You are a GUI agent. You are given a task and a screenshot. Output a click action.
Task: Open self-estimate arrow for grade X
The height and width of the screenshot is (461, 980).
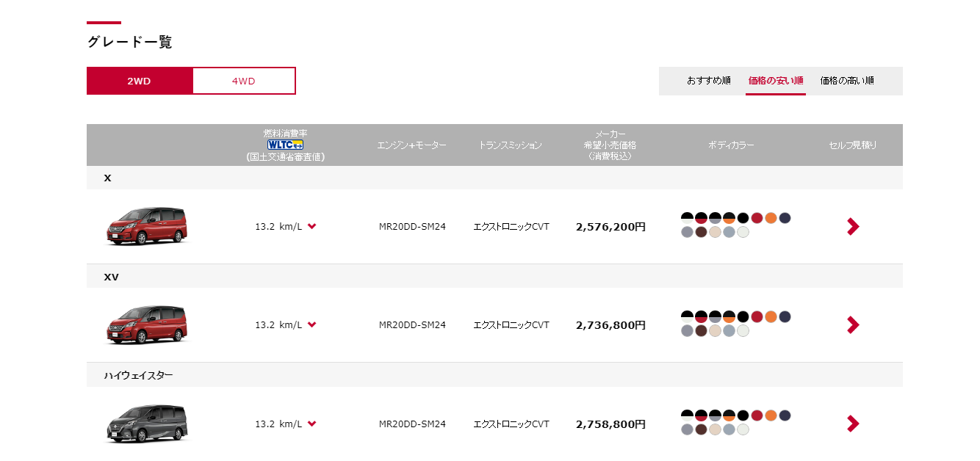[852, 227]
